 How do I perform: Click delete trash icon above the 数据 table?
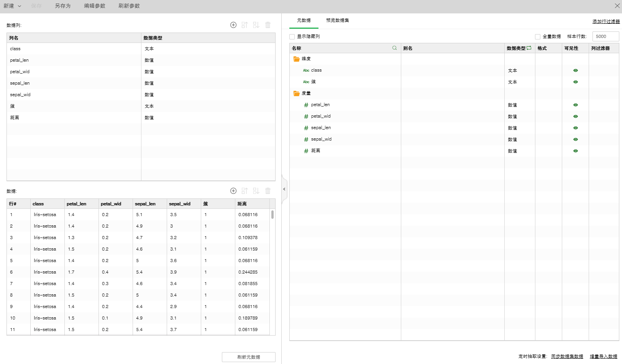pos(268,191)
